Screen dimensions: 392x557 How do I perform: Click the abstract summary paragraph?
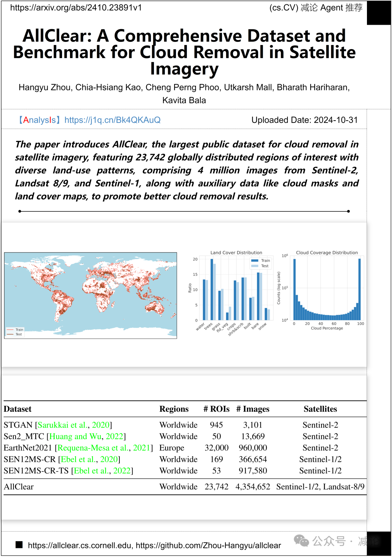(x=187, y=170)
